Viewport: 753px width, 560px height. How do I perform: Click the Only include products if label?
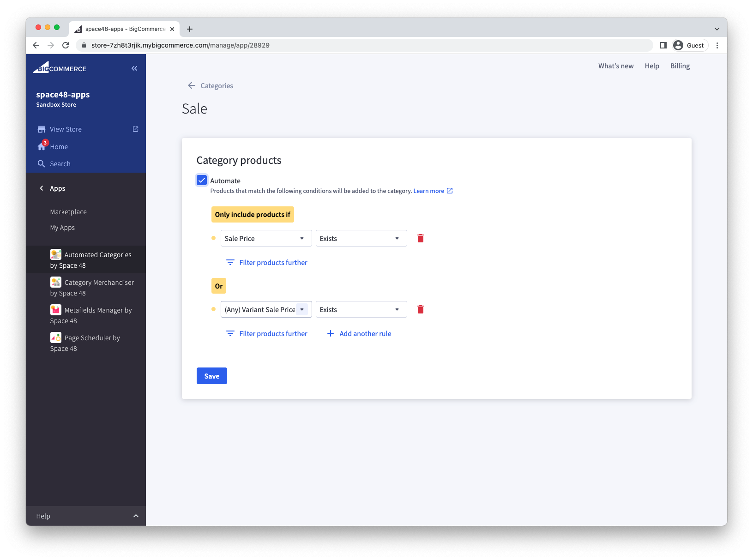click(253, 214)
